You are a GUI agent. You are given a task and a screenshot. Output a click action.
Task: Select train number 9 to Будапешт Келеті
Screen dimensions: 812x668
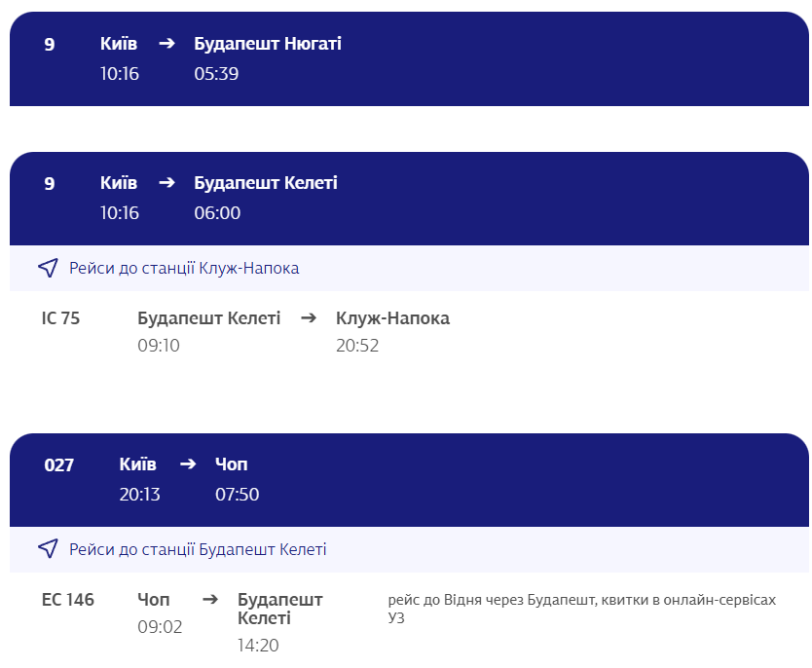point(50,183)
